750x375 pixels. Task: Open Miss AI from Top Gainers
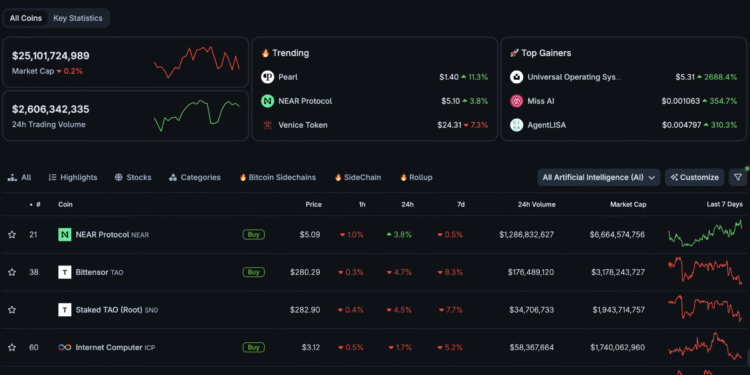point(541,101)
